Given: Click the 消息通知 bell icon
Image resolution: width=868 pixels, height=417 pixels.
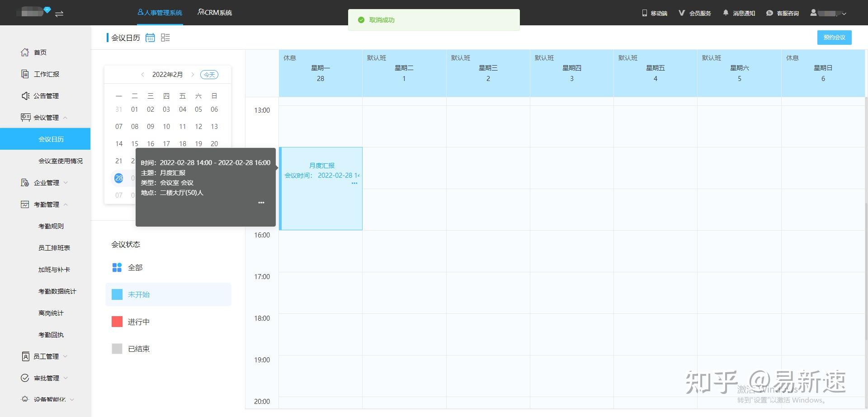Looking at the screenshot, I should pyautogui.click(x=726, y=13).
